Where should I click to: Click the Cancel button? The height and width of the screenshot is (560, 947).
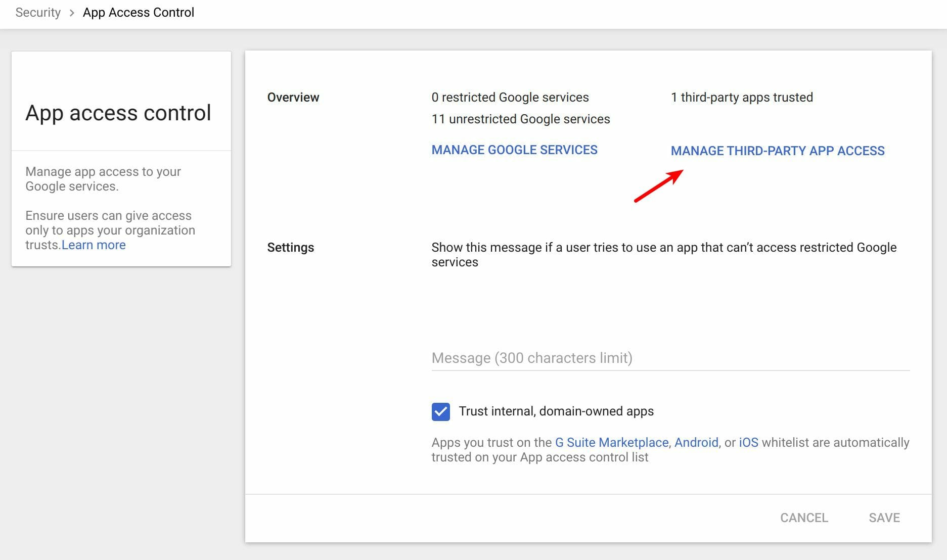tap(804, 517)
